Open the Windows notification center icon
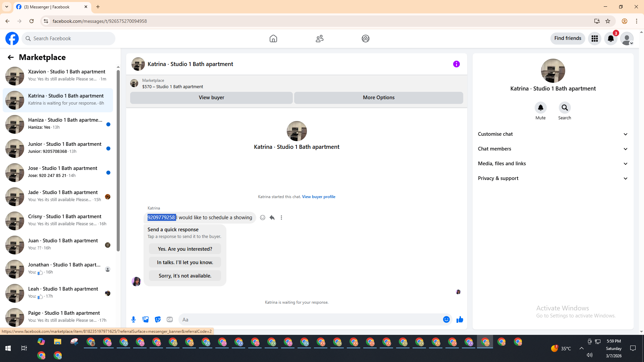 coord(633,348)
